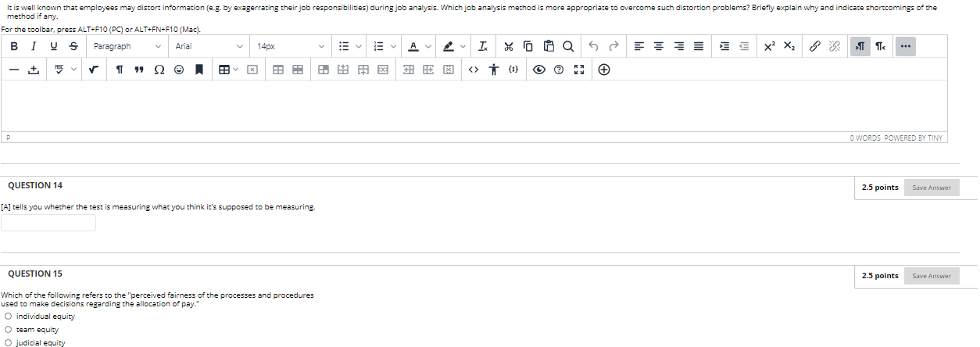The height and width of the screenshot is (347, 980).
Task: Run the accessibility checker
Action: tap(492, 70)
